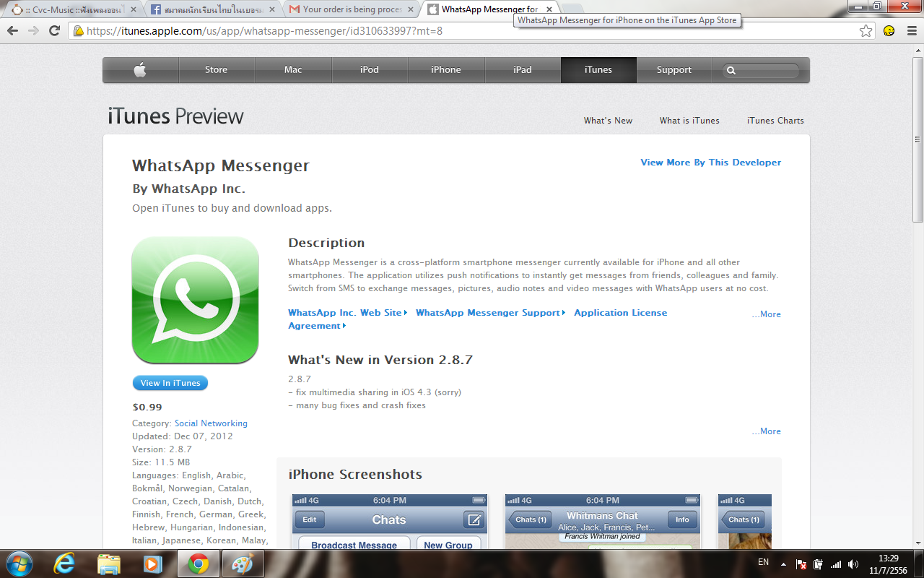Reload the page with the refresh icon
Image resolution: width=924 pixels, height=578 pixels.
[54, 30]
